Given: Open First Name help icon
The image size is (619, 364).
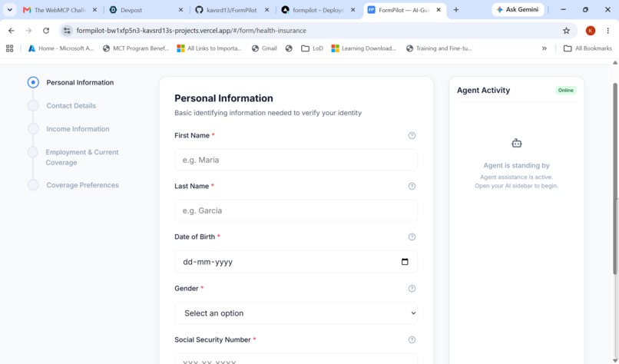Looking at the screenshot, I should tap(412, 135).
